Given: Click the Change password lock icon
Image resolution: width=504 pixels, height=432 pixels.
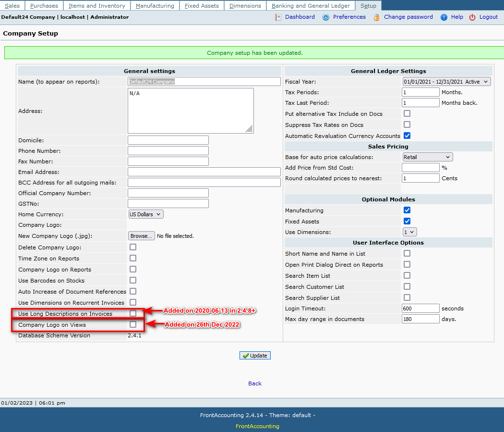Looking at the screenshot, I should tap(376, 17).
